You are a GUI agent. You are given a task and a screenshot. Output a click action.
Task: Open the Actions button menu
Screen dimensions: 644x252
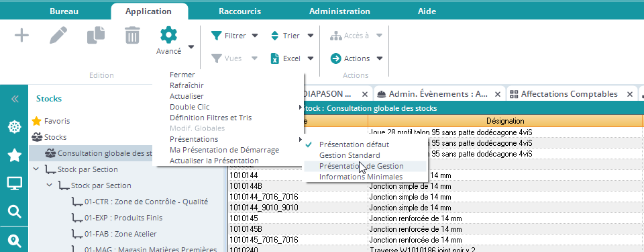coord(356,58)
